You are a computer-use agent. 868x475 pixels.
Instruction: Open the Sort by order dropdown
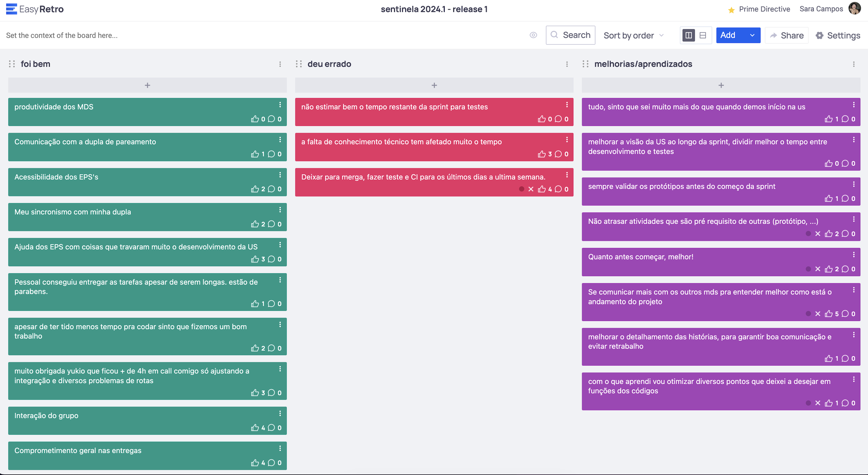point(633,35)
